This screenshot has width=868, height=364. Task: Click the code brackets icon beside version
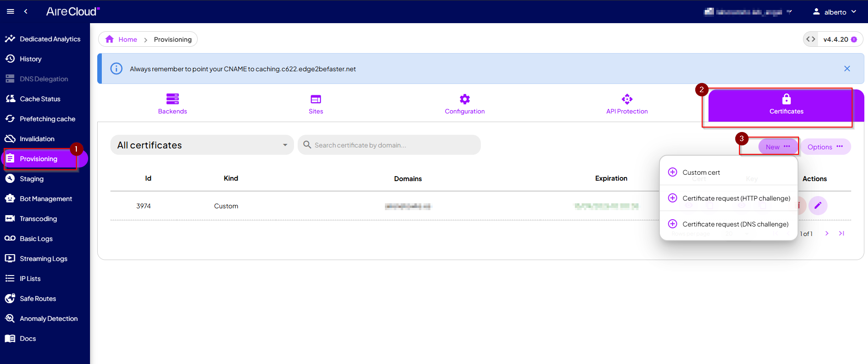coord(811,39)
